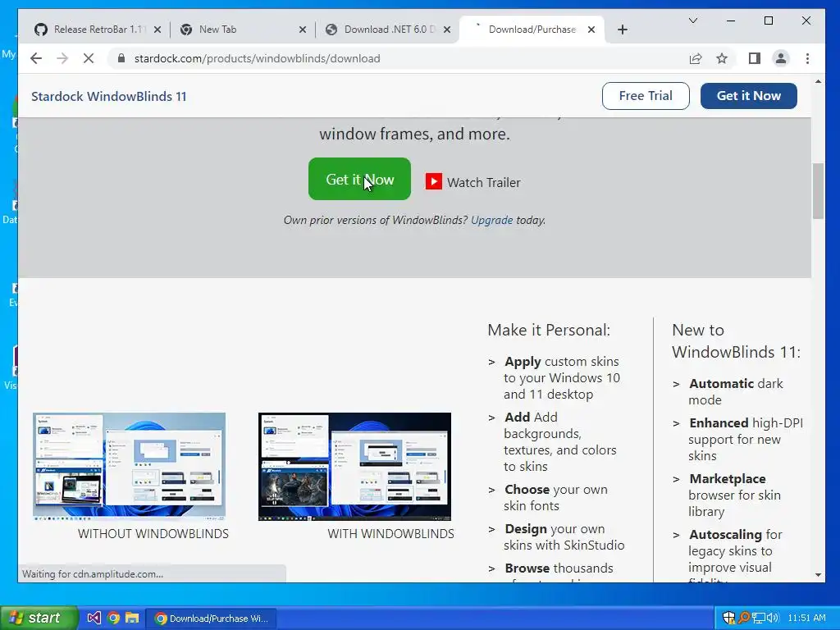Close the Download .NET 6.0 tab
This screenshot has width=840, height=630.
[447, 30]
